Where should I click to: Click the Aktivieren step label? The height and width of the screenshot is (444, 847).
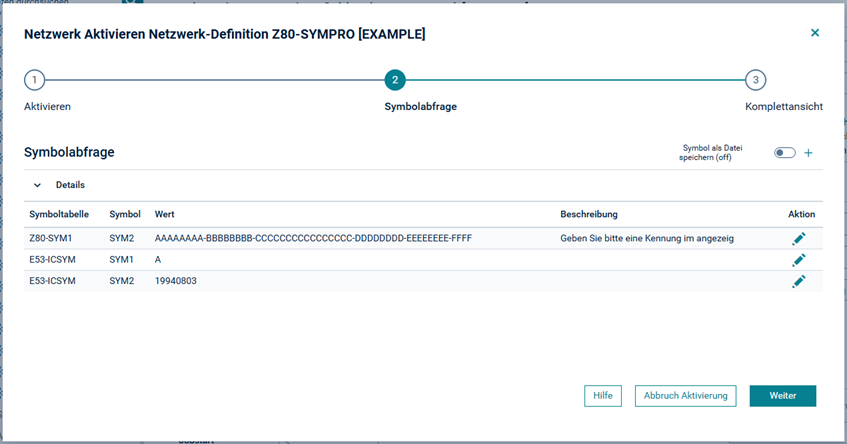pyautogui.click(x=47, y=106)
